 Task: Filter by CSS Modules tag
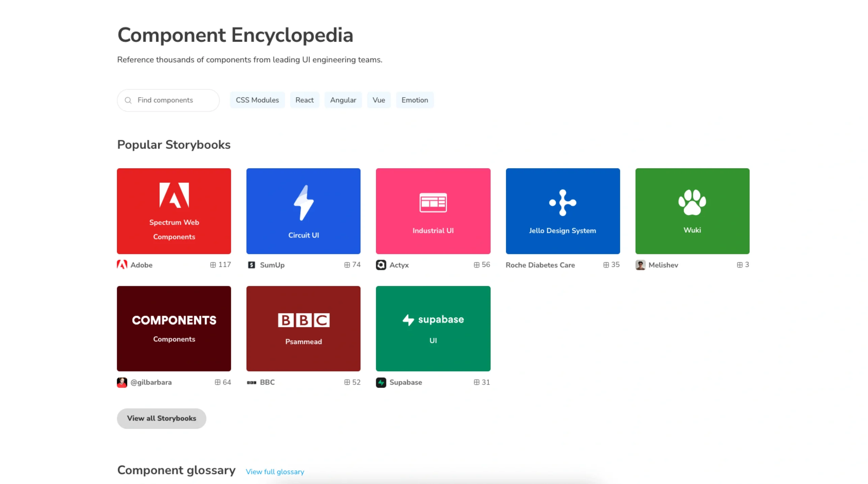coord(257,100)
